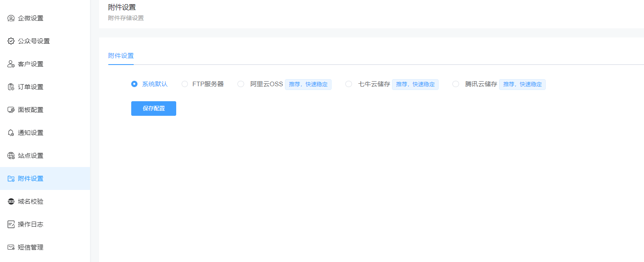Click the 站点设置 globe icon
The width and height of the screenshot is (644, 262).
pyautogui.click(x=11, y=156)
